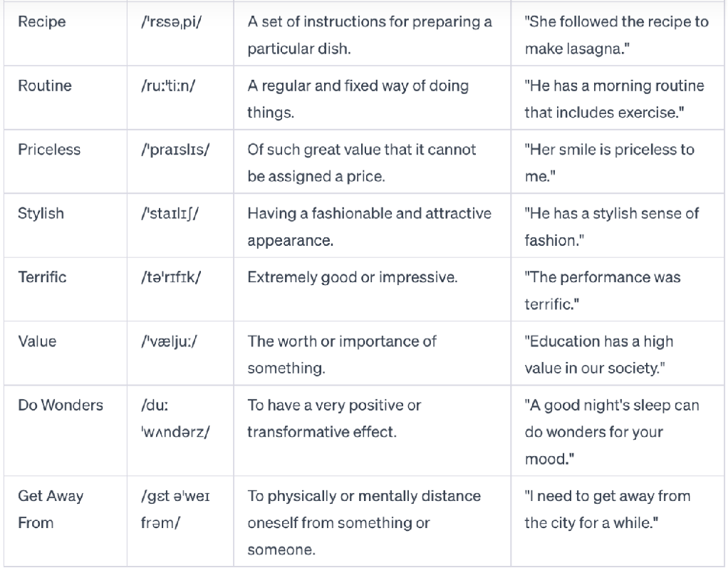The width and height of the screenshot is (728, 568).
Task: Click the Recipe pronunciation /ˈrɛsəˌpi/
Action: click(x=171, y=22)
